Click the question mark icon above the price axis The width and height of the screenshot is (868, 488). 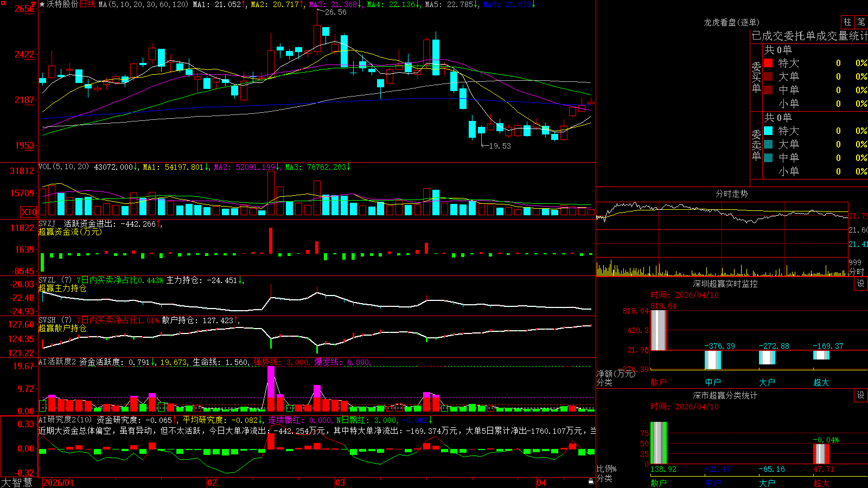click(x=33, y=4)
